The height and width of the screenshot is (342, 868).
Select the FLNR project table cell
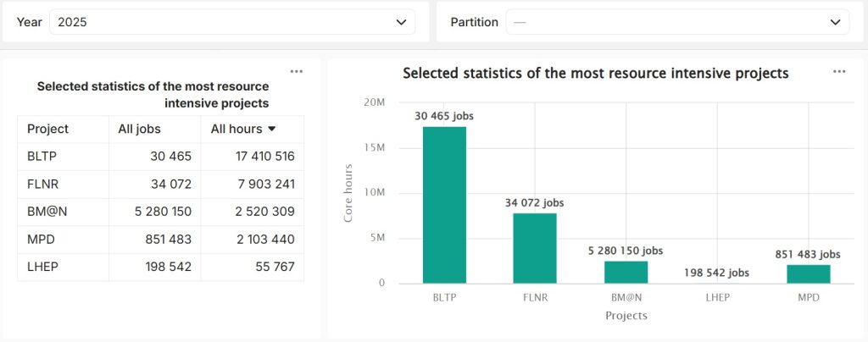tap(42, 185)
